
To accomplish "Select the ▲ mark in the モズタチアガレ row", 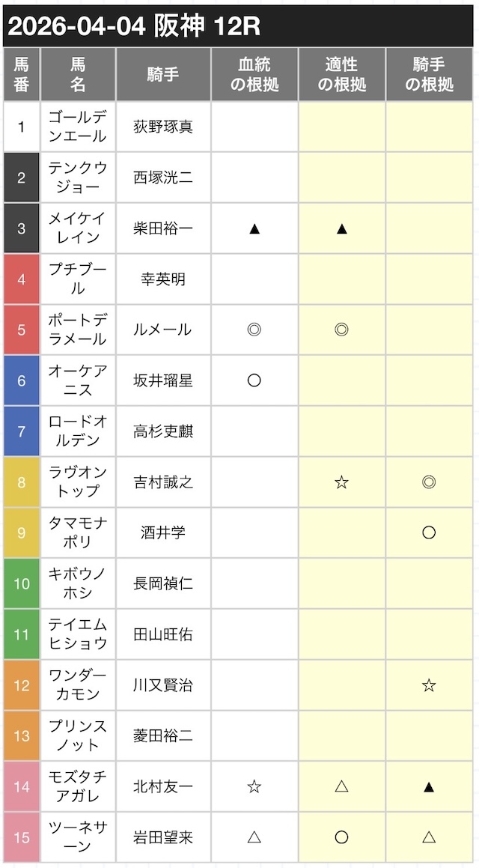I will pos(429,786).
